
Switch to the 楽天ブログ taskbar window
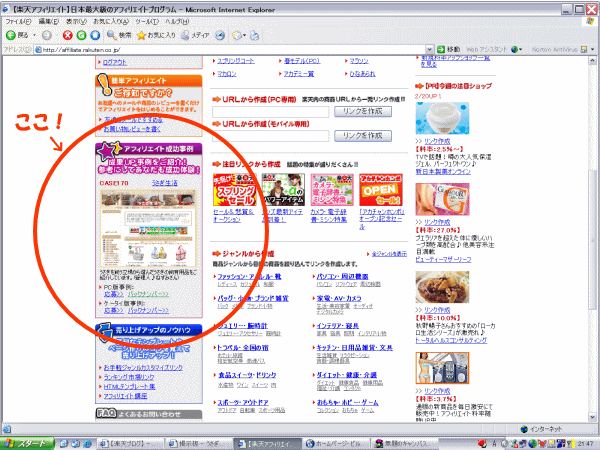click(129, 443)
